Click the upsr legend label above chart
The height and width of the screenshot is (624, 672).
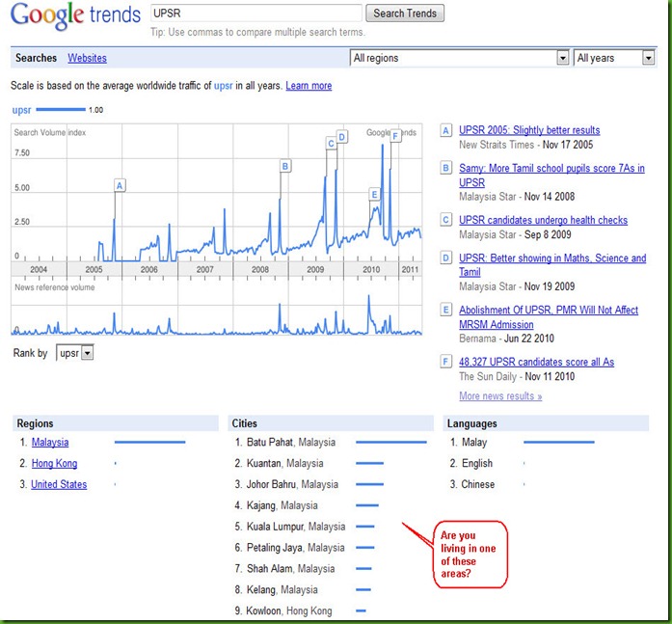pyautogui.click(x=21, y=110)
